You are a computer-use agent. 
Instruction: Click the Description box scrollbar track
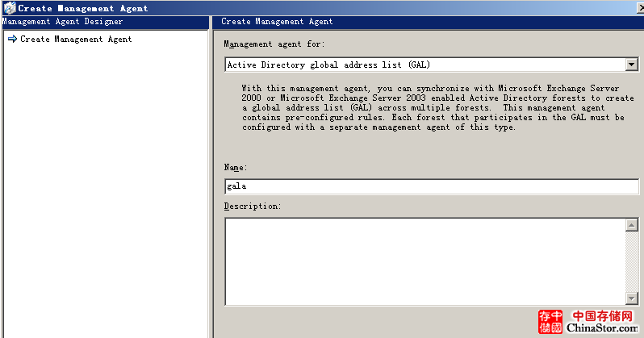[631, 261]
